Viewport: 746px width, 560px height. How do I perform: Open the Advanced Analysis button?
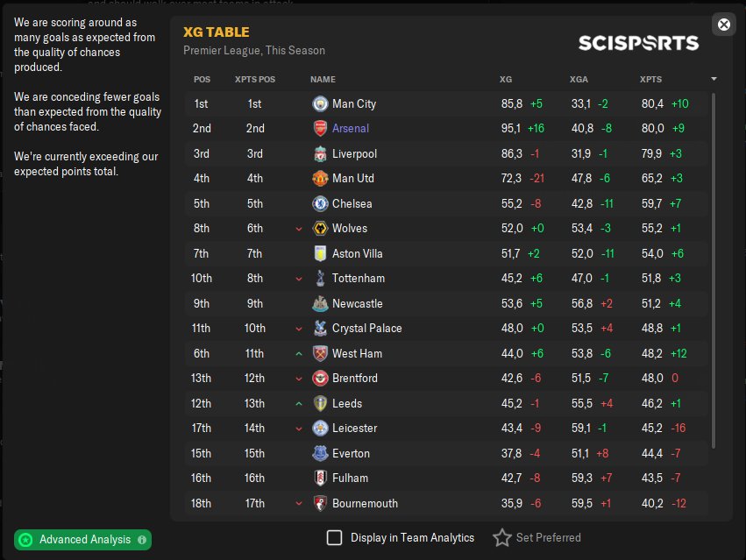[83, 540]
